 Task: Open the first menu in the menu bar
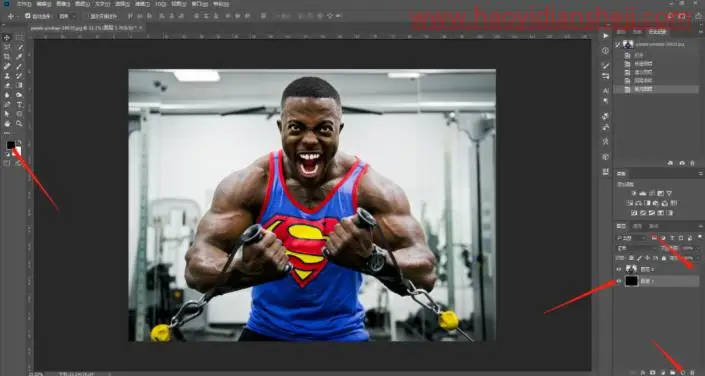tap(23, 4)
